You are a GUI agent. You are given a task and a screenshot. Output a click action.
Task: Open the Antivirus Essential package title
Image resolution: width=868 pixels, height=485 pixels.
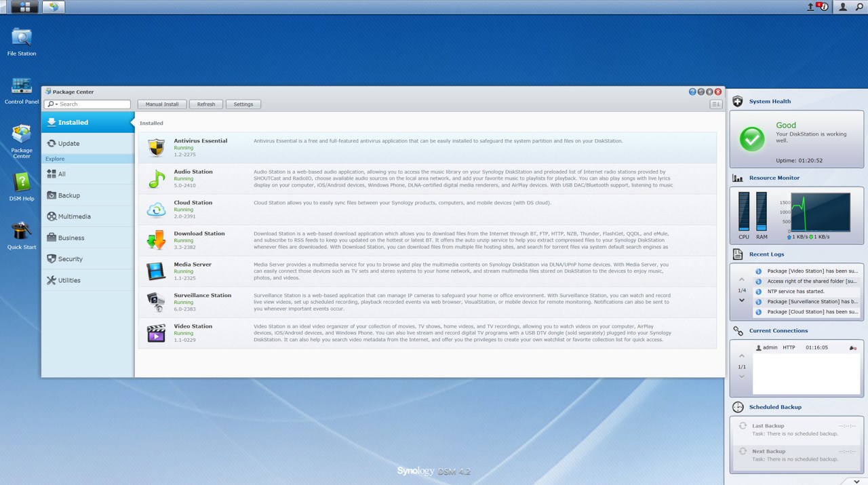pyautogui.click(x=201, y=141)
